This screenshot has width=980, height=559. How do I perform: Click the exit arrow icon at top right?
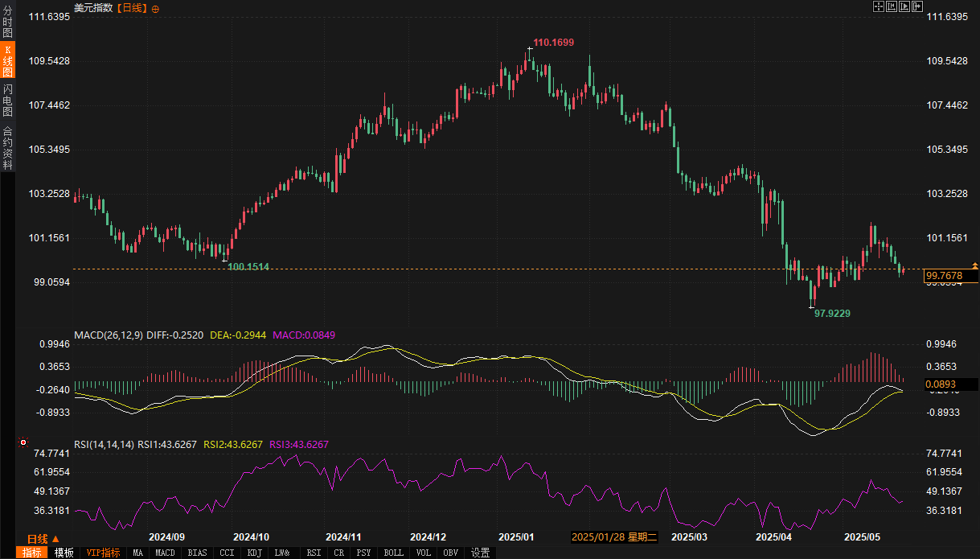pyautogui.click(x=916, y=6)
